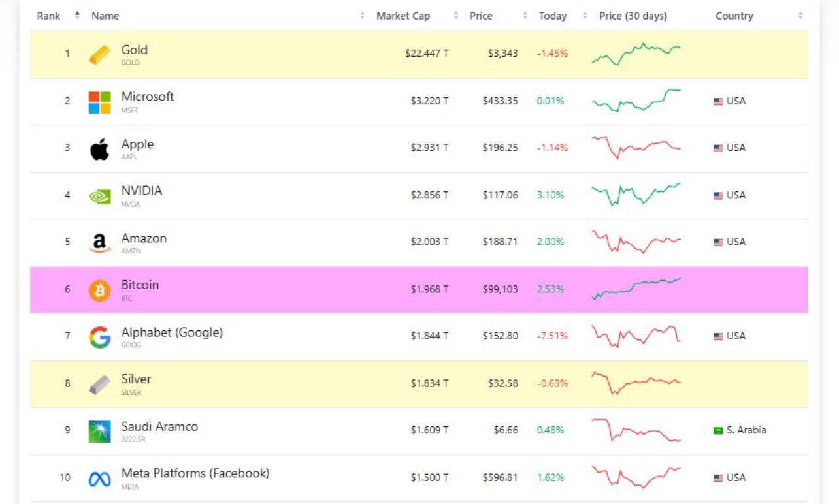Open the Saudi Aramco link
This screenshot has height=504, width=839.
[159, 426]
